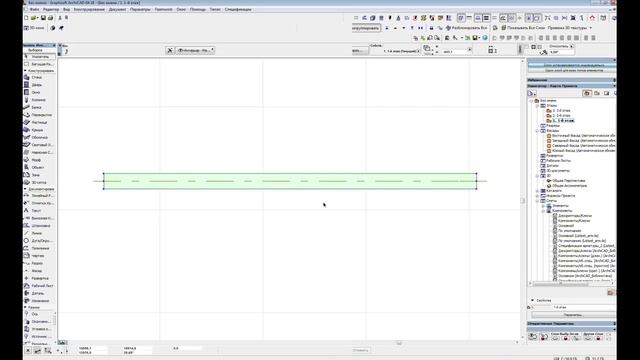The height and width of the screenshot is (360, 640).
Task: Click the Save icon in top toolbar
Action: [x=43, y=18]
